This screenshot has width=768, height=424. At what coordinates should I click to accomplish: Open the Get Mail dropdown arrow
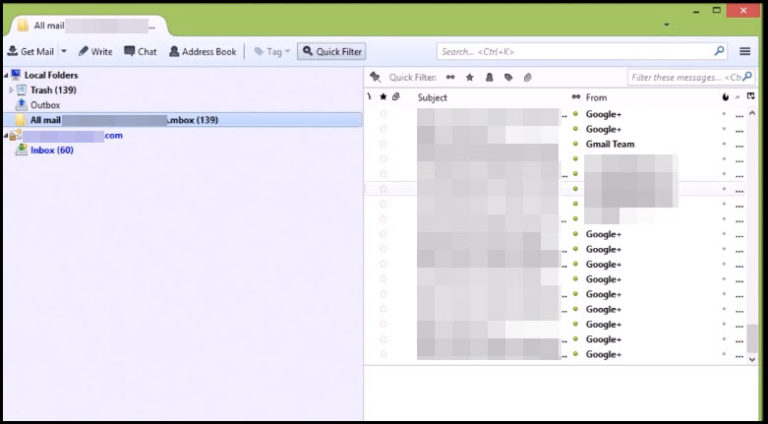[64, 51]
